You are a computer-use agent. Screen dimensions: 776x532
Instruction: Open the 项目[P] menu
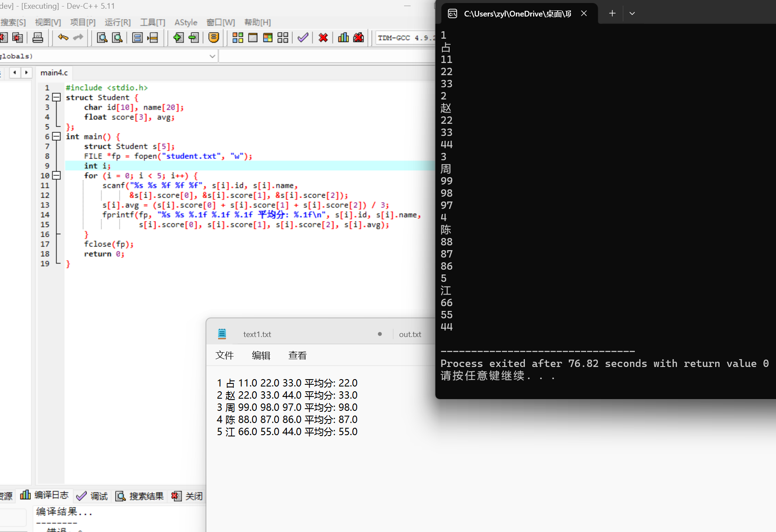point(83,23)
